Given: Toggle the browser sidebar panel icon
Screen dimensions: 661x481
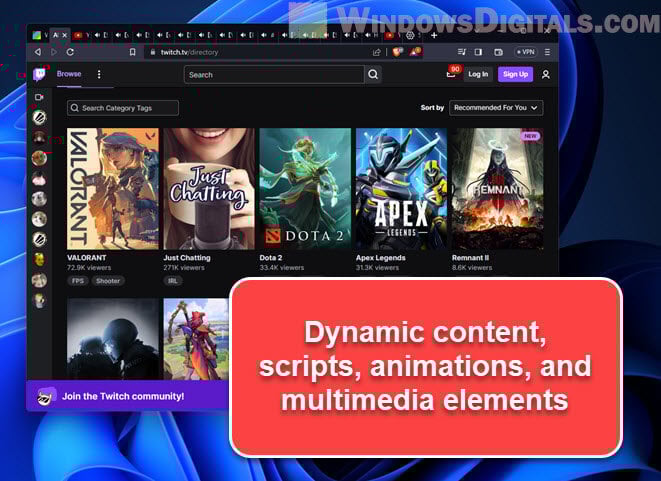Looking at the screenshot, I should click(478, 52).
